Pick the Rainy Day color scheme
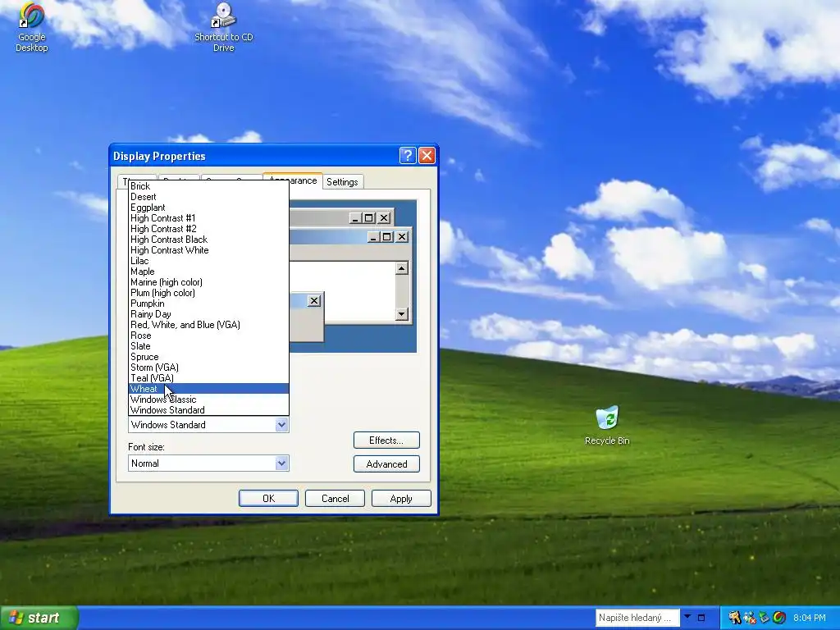The height and width of the screenshot is (630, 840). (x=209, y=314)
